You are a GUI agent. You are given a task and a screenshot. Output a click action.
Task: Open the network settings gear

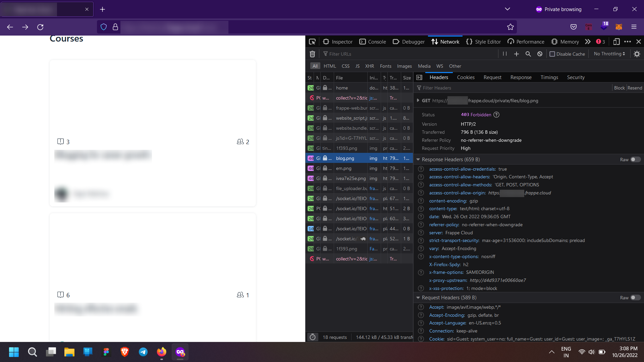click(x=637, y=54)
